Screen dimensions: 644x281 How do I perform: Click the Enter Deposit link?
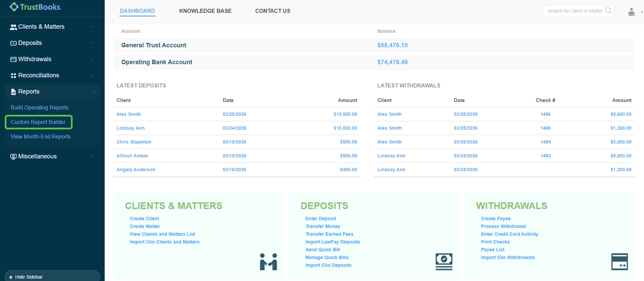point(321,219)
